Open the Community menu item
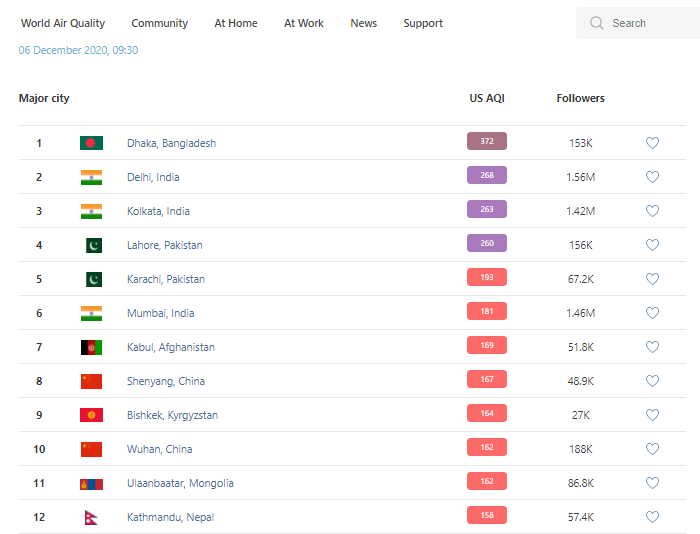The height and width of the screenshot is (534, 700). [160, 23]
